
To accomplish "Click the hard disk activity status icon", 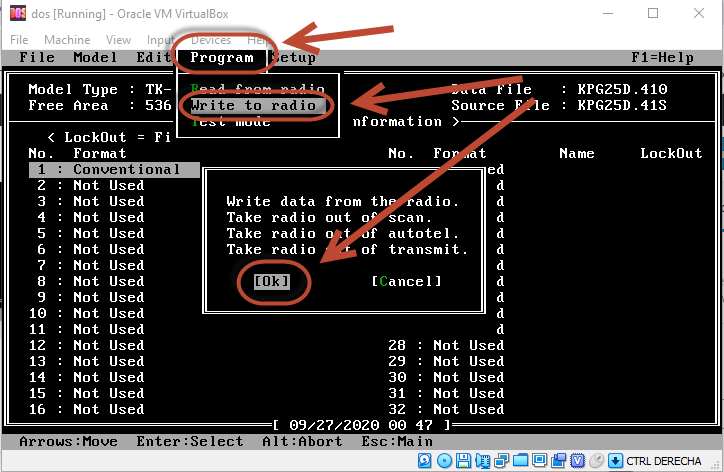I will click(x=426, y=461).
